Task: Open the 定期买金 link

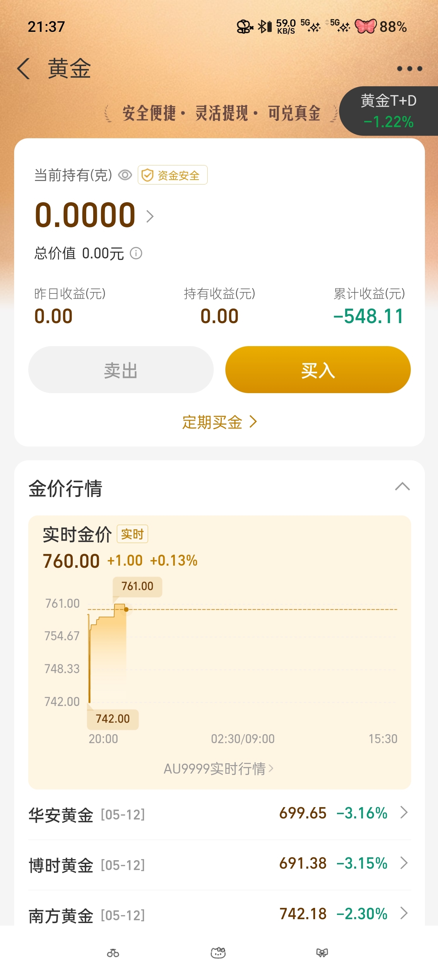Action: 220,422
